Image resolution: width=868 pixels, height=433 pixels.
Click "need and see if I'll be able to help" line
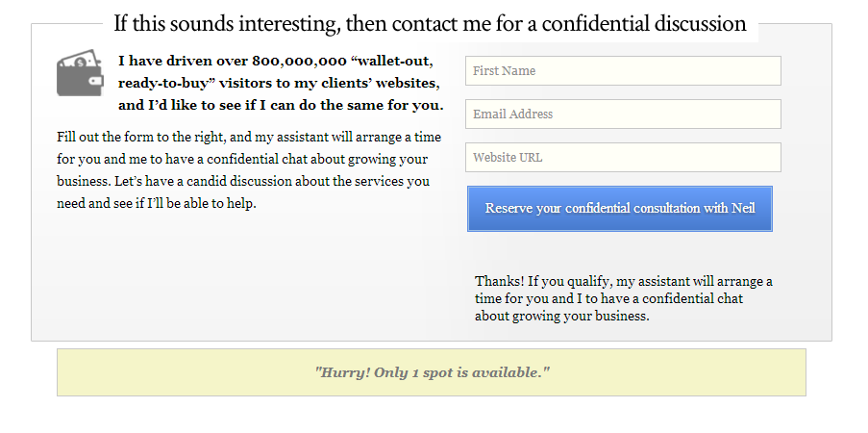tap(157, 203)
